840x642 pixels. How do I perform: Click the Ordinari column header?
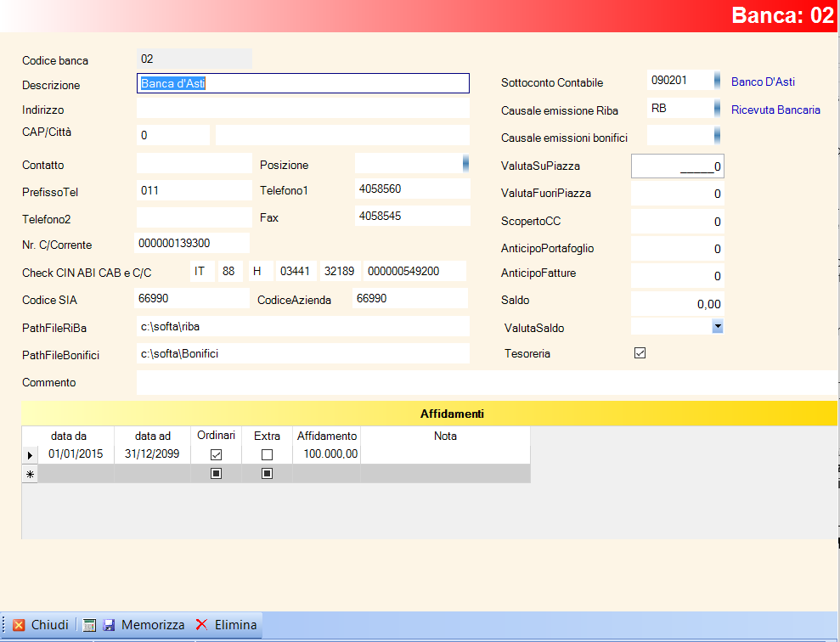(x=216, y=436)
